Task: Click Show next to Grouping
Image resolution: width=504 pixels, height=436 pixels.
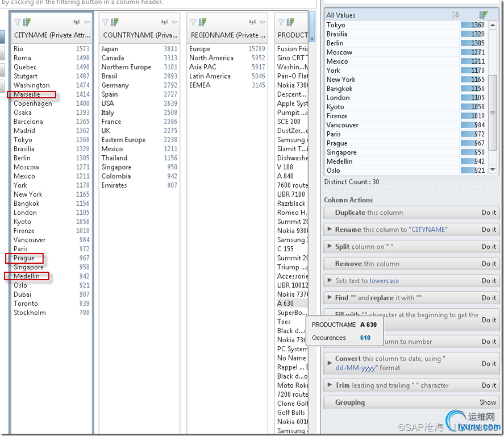Action: click(x=488, y=402)
